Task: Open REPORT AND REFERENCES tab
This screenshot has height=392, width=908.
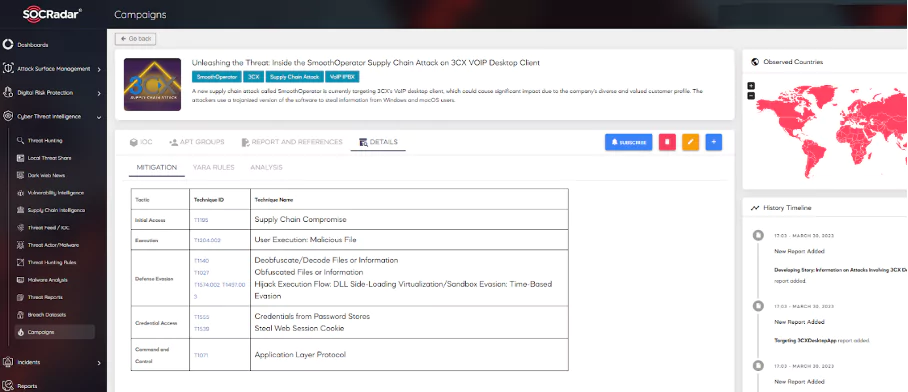Action: (292, 142)
